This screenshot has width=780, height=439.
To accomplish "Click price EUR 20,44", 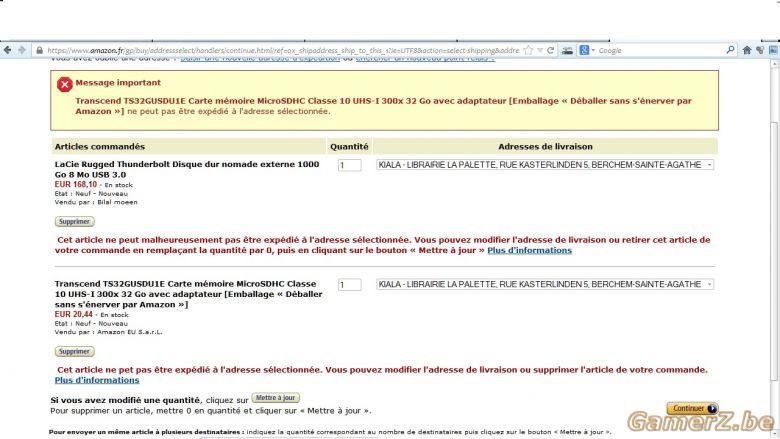I will (74, 314).
